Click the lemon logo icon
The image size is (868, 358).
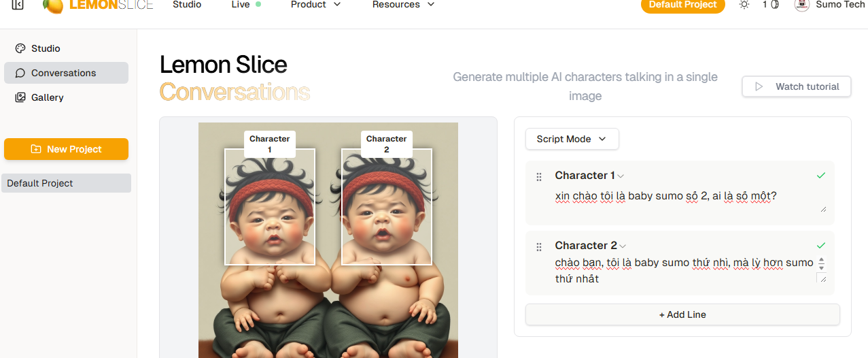click(53, 5)
